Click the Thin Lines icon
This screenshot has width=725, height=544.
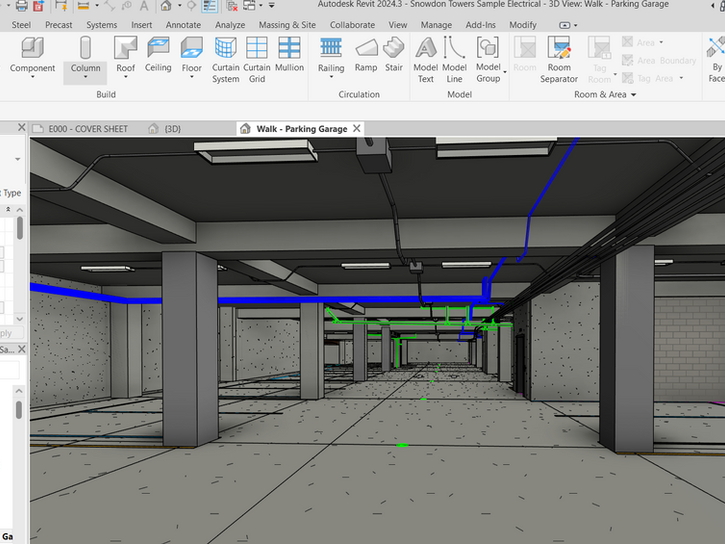click(209, 6)
